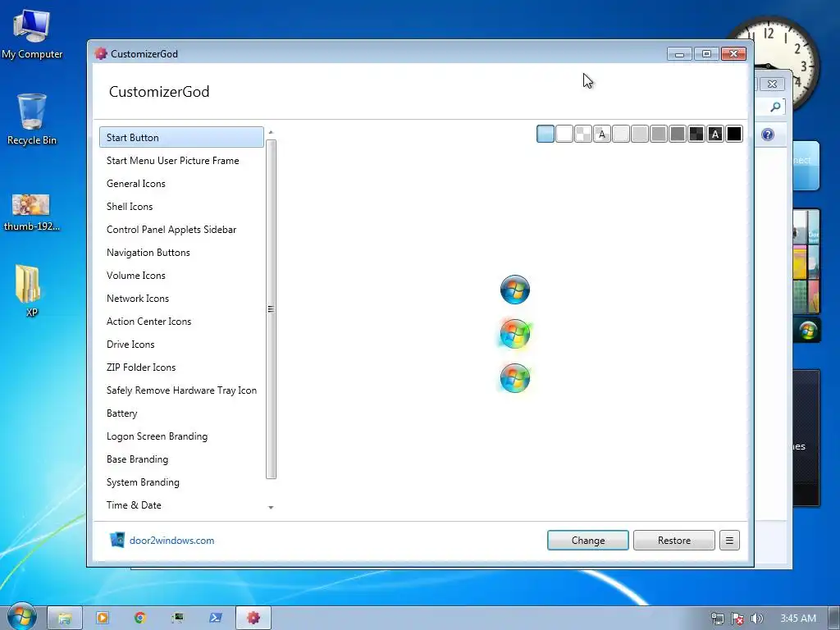Click the category list scrollbar thumb
The height and width of the screenshot is (630, 840).
[271, 309]
